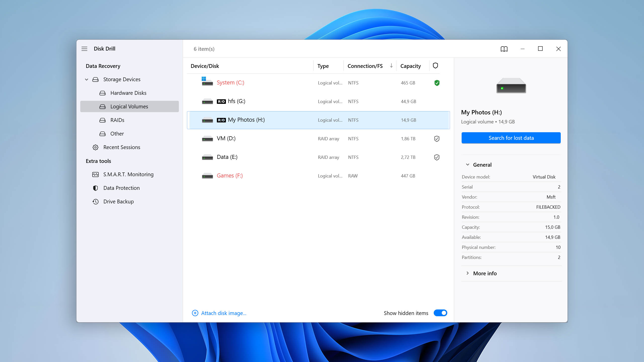This screenshot has height=362, width=644.
Task: Open the hamburger menu next to Disk Drill
Action: [84, 49]
